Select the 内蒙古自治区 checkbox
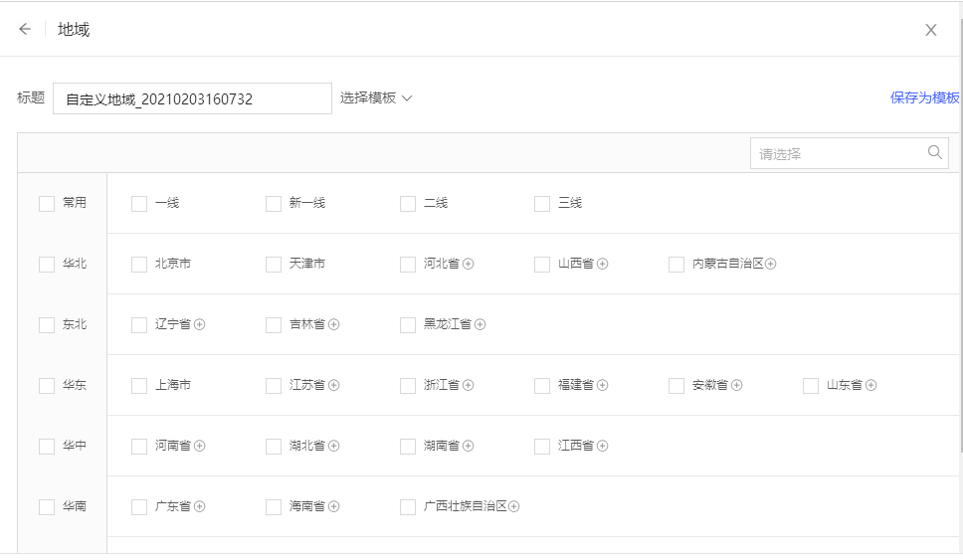Image resolution: width=963 pixels, height=560 pixels. click(676, 264)
